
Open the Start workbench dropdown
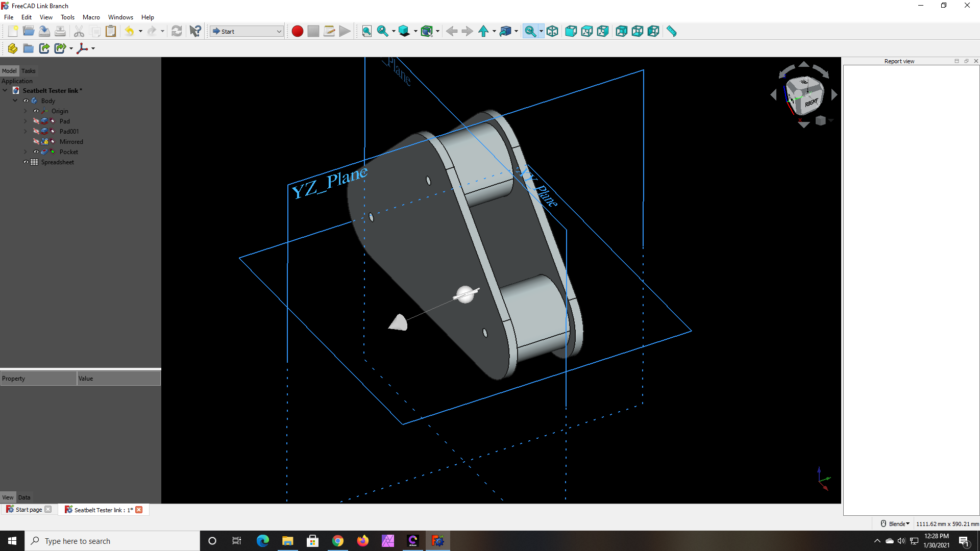pyautogui.click(x=246, y=31)
